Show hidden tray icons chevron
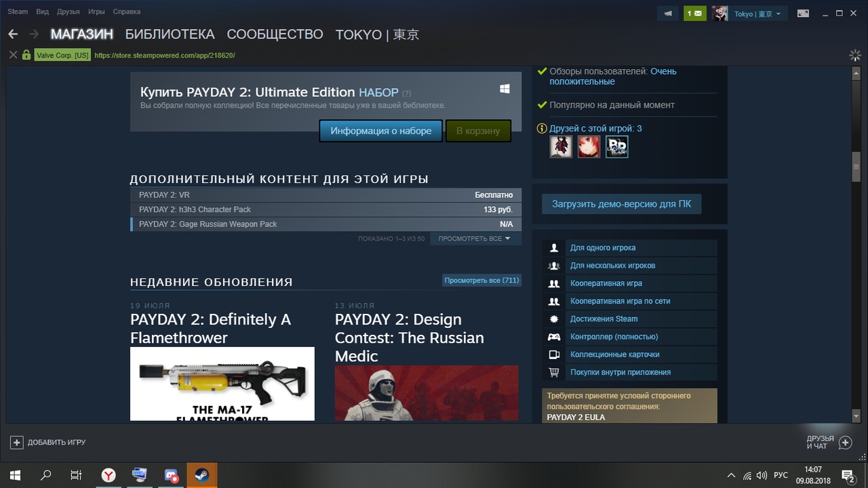This screenshot has height=488, width=868. (731, 475)
